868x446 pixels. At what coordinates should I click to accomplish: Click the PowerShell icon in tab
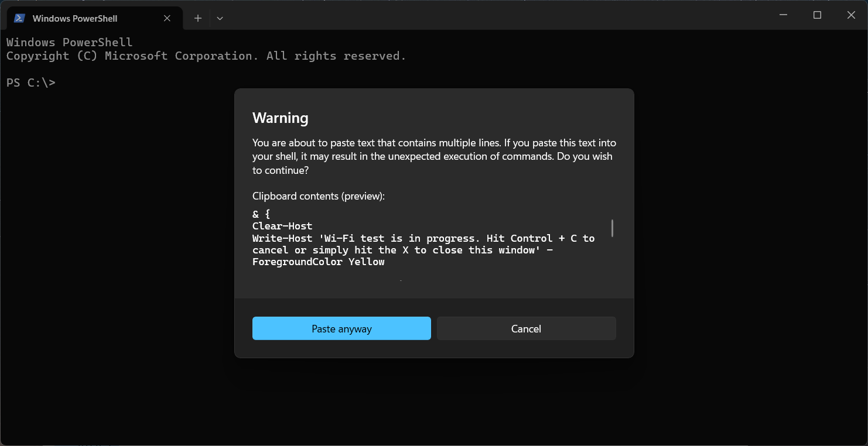point(19,18)
